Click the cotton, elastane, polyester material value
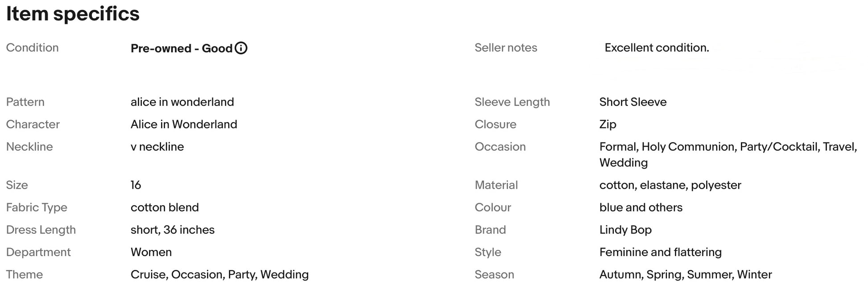 (x=670, y=185)
